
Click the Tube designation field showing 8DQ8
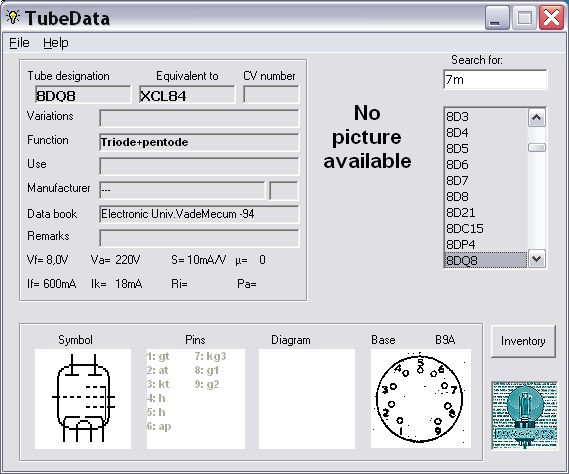tap(83, 95)
